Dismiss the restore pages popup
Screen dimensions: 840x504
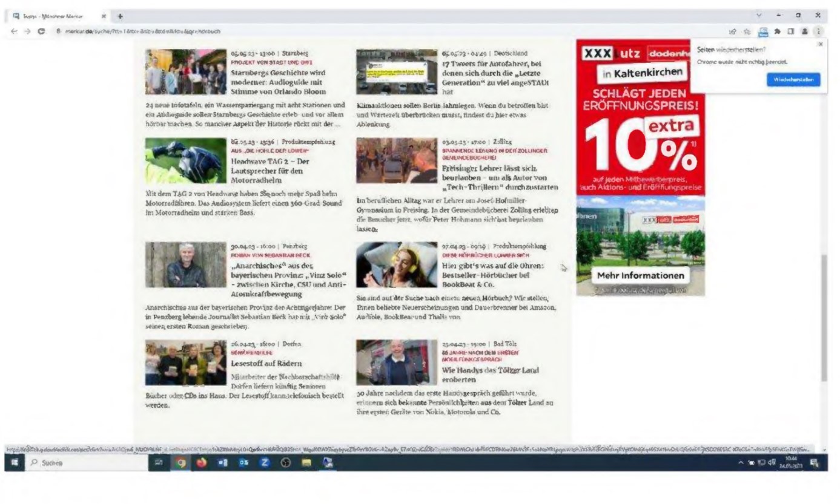[x=821, y=44]
